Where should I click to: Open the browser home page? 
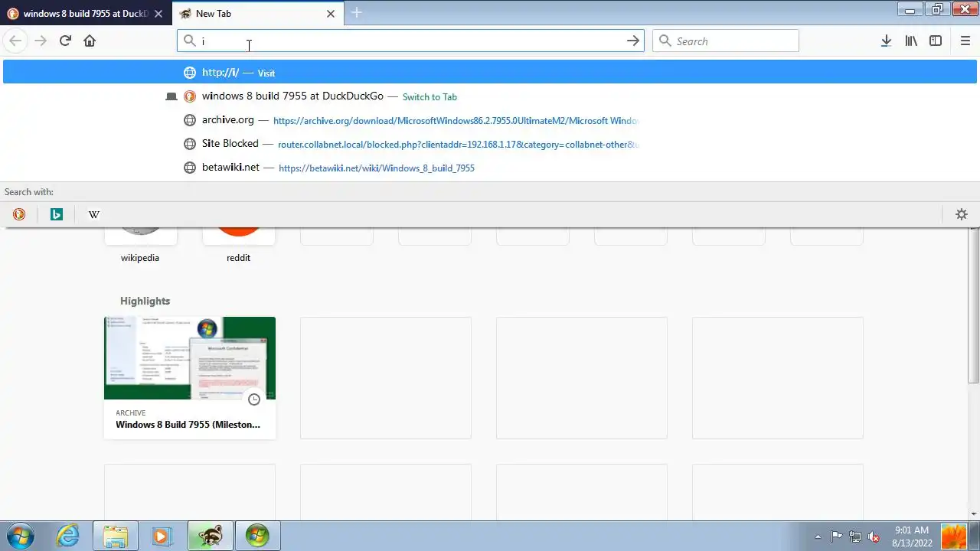pyautogui.click(x=90, y=41)
